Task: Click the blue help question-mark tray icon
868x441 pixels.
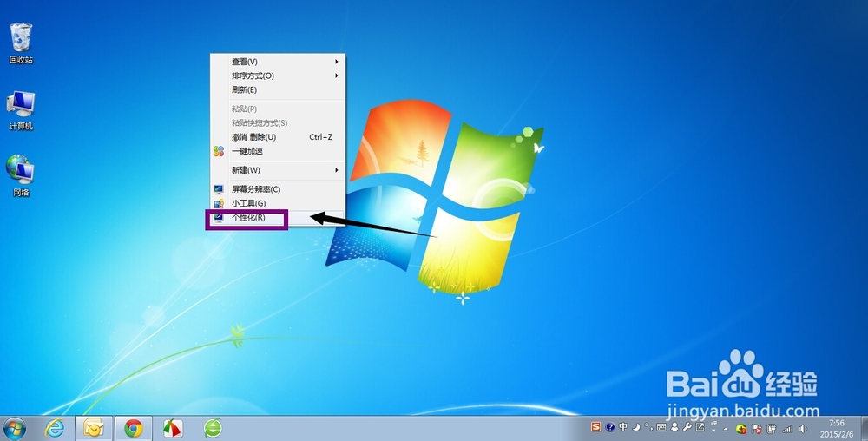Action: pos(610,427)
